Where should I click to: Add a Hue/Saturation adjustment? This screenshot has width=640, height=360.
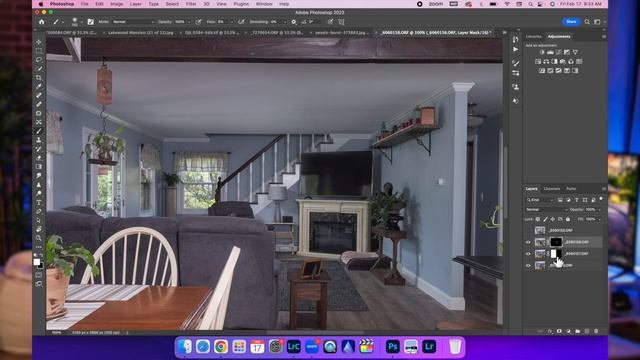538,62
